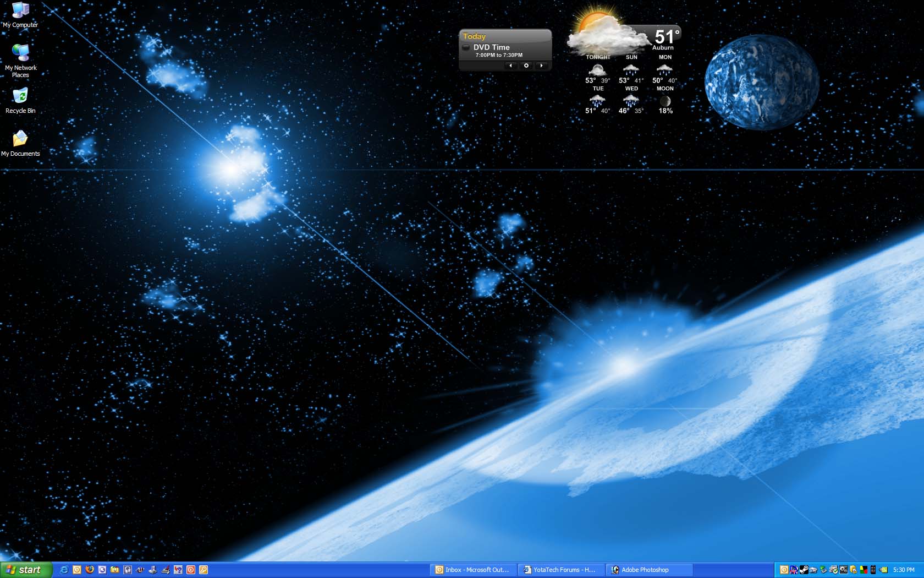Click the gold key icon in Quick Launch

pos(204,570)
